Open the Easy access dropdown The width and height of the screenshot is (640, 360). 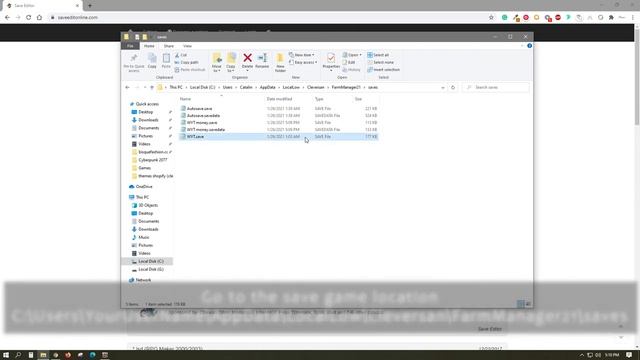pyautogui.click(x=303, y=62)
